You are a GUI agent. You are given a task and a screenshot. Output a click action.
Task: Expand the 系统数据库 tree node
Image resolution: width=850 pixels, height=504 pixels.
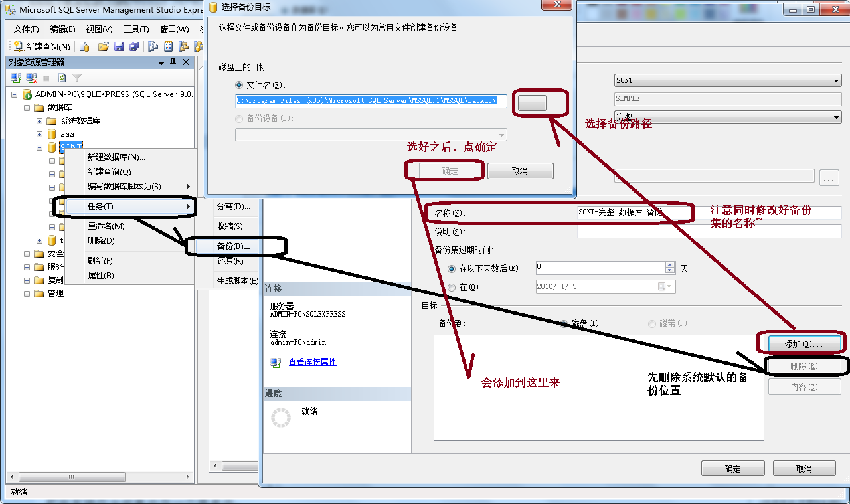pos(39,121)
